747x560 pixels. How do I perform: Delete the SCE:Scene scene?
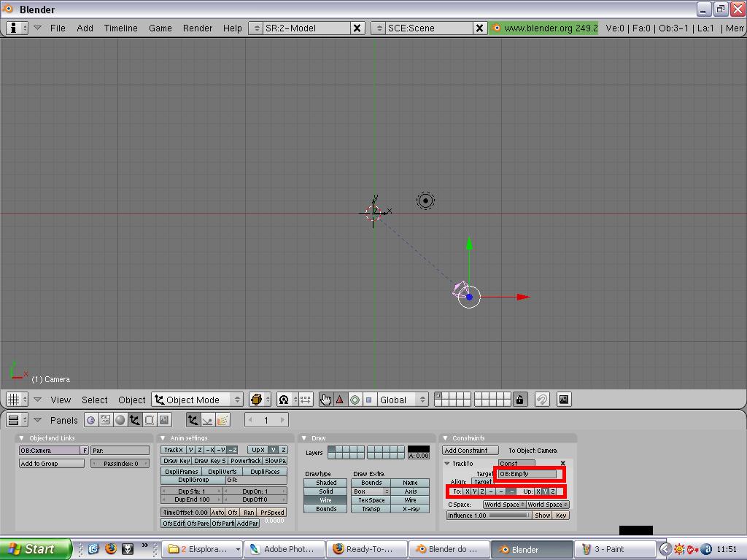pos(480,28)
